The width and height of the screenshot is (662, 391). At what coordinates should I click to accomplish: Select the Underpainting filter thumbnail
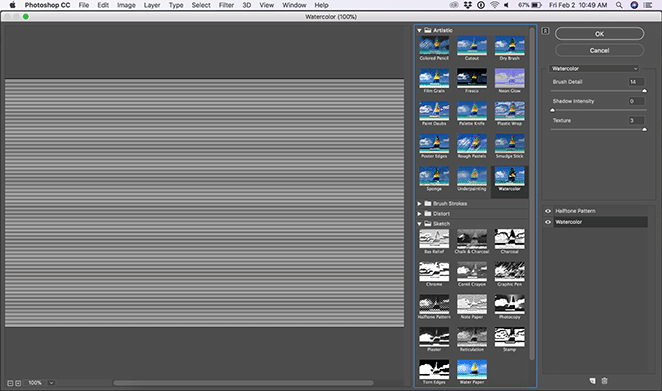click(x=472, y=176)
